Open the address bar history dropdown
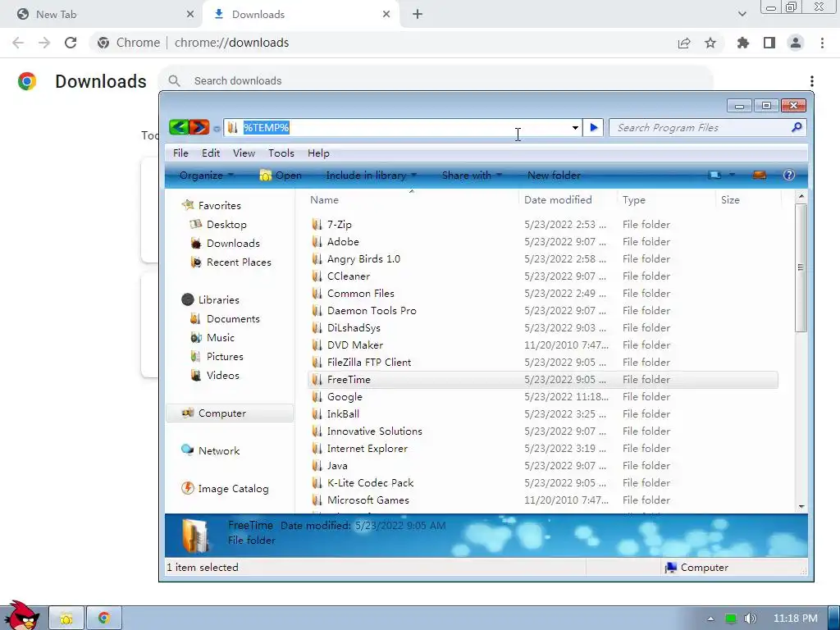 tap(575, 127)
